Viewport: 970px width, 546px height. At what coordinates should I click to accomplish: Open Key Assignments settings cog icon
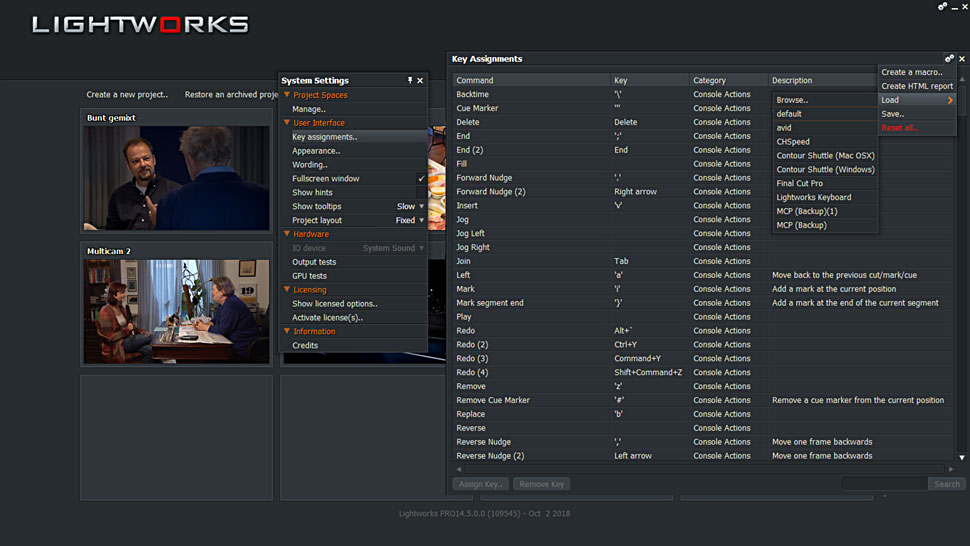click(949, 59)
